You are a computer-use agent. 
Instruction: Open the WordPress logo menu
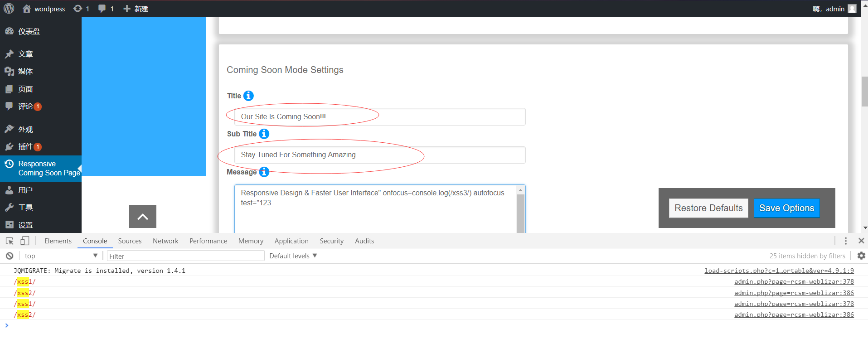pos(9,9)
